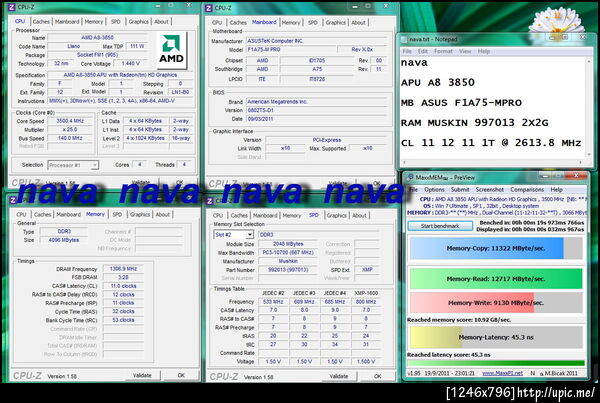This screenshot has height=403, width=600.
Task: Open the SPD tab in the Memory timings window
Action: (117, 214)
